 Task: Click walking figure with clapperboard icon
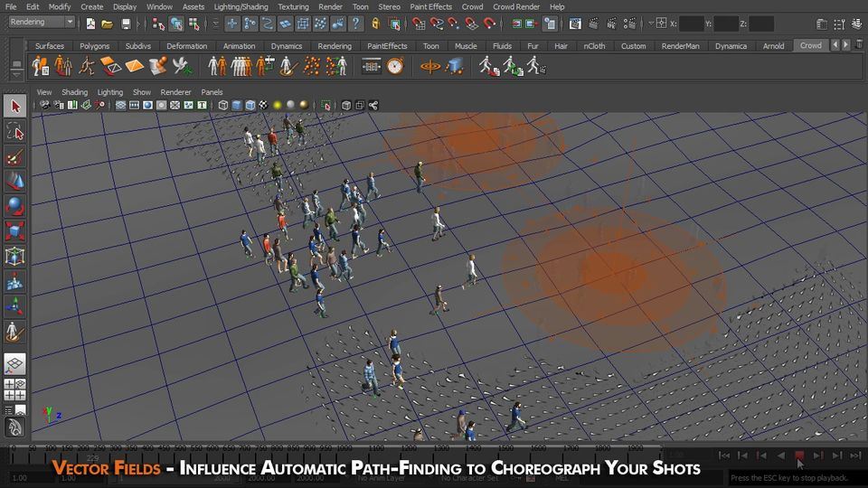(535, 66)
